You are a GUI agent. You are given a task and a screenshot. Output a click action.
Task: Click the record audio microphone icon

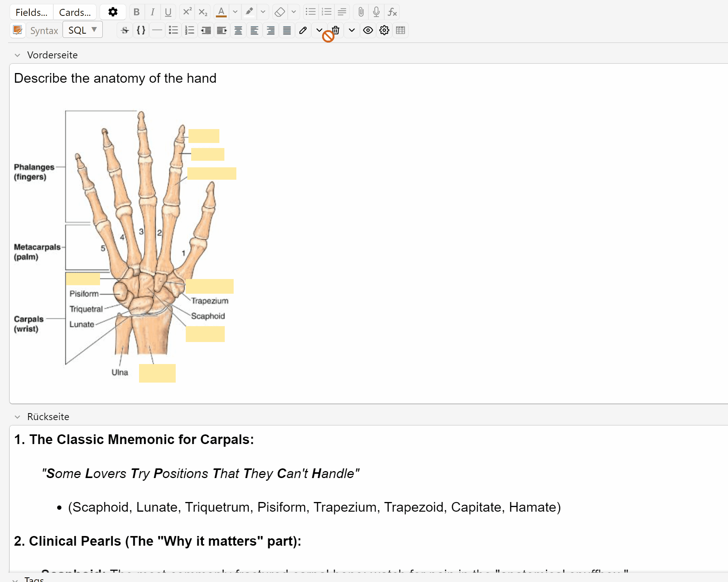(376, 12)
